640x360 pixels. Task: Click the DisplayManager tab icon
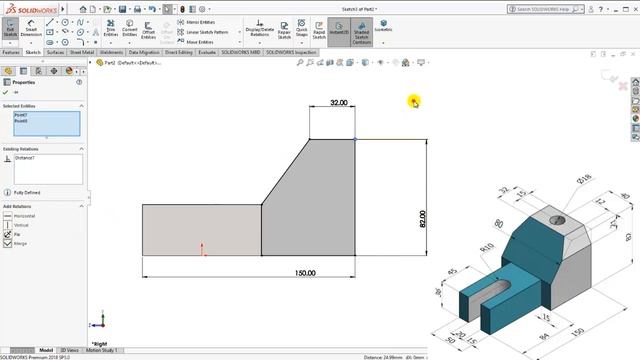[x=69, y=71]
